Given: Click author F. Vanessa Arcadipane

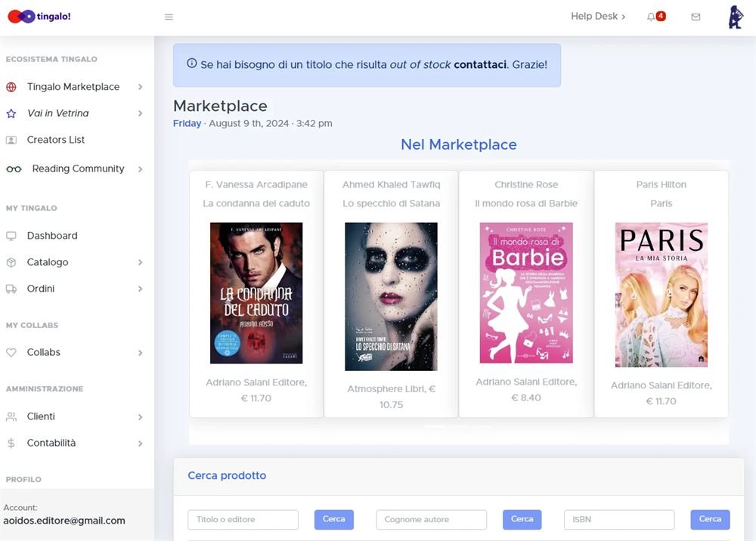Looking at the screenshot, I should click(x=256, y=184).
